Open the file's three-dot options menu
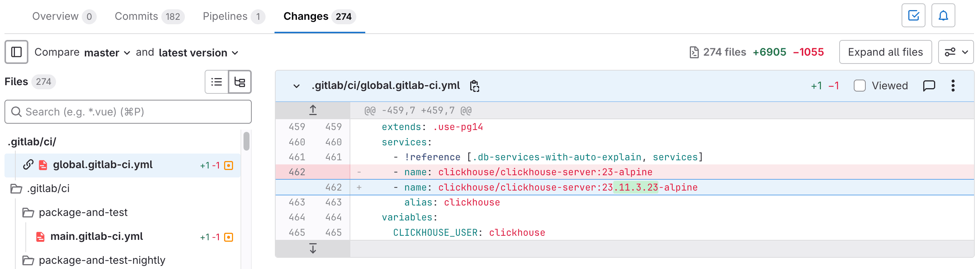The width and height of the screenshot is (980, 269). point(953,86)
